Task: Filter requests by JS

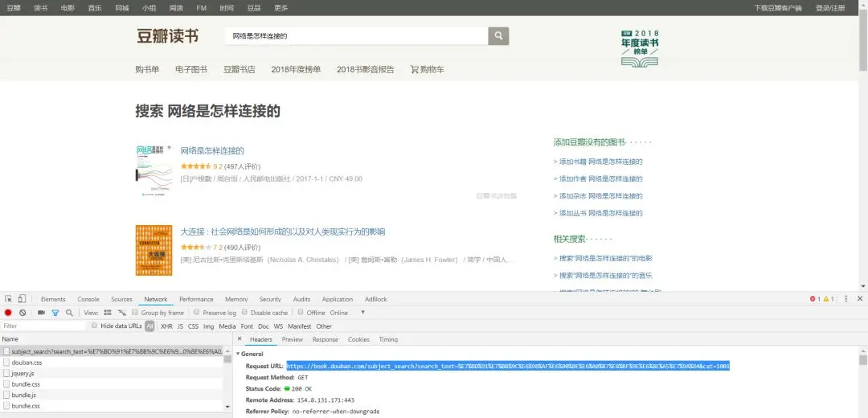Action: (181, 326)
